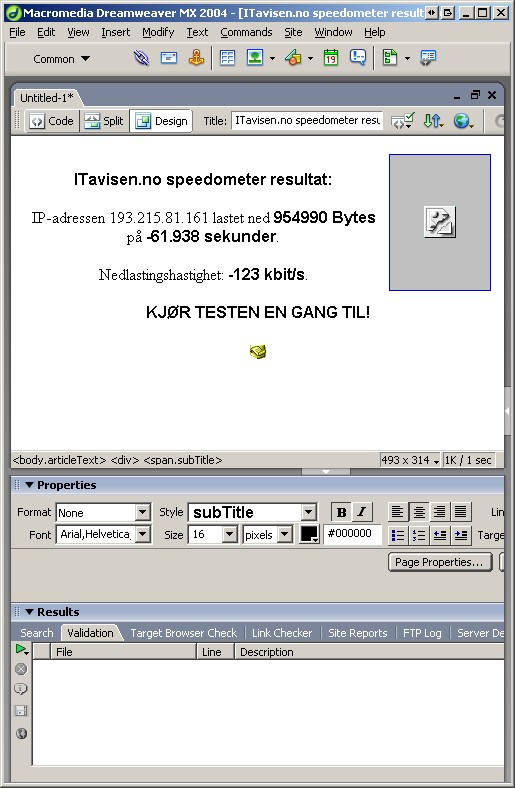Open the Modify menu
Viewport: 515px width, 788px height.
click(x=158, y=33)
